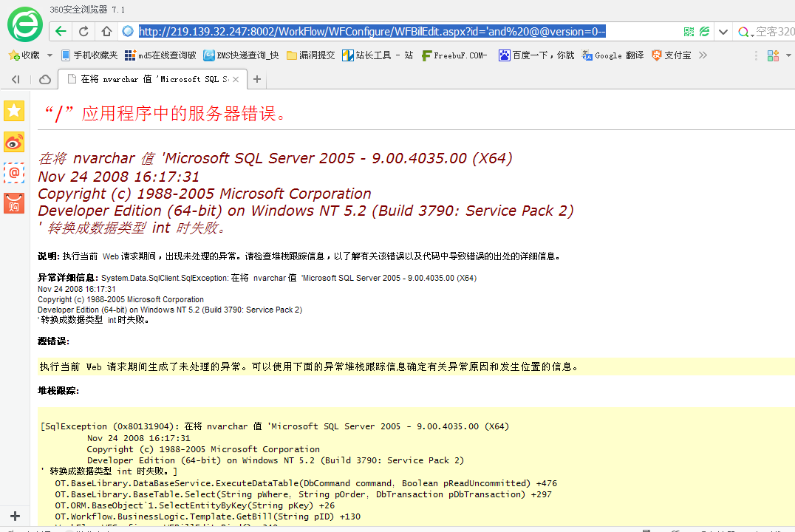Go back with the back arrow
Screen dimensions: 795x532
click(61, 32)
